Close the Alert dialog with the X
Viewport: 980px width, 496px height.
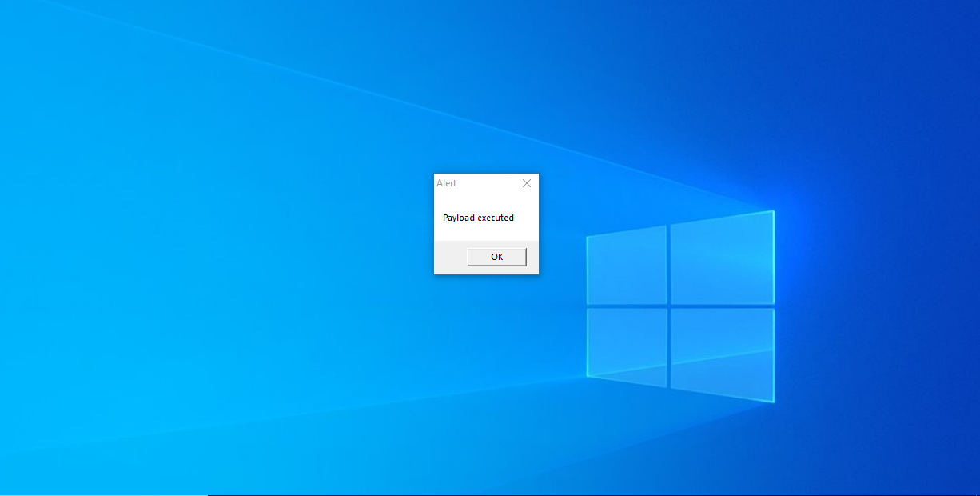[526, 183]
